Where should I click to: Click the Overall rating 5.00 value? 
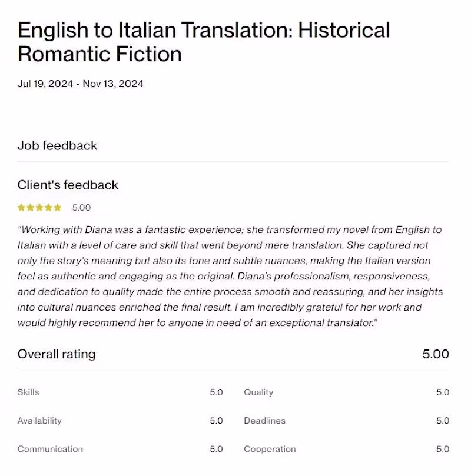coord(436,354)
